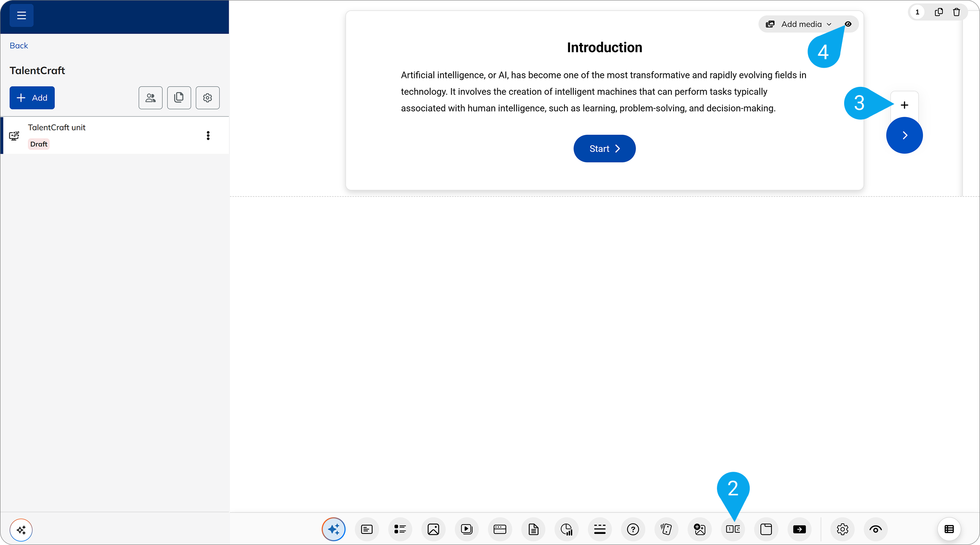Click the numbered sections icon in toolbar
This screenshot has width=980, height=545.
click(733, 529)
